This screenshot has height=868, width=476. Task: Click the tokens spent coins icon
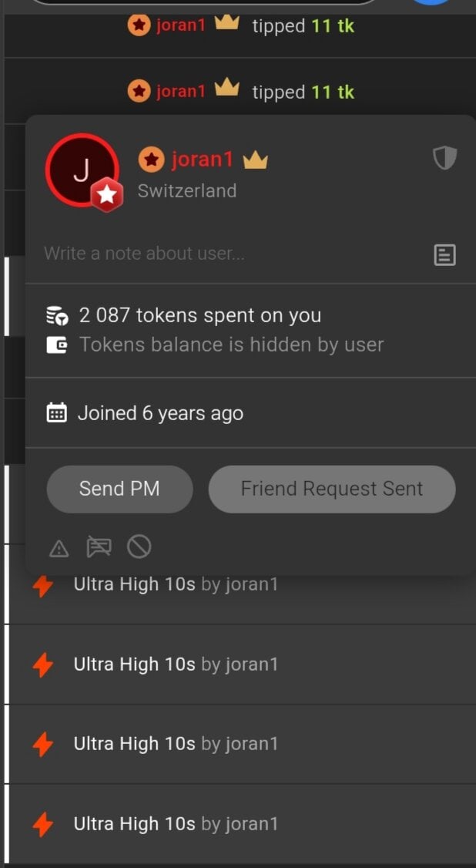coord(57,315)
